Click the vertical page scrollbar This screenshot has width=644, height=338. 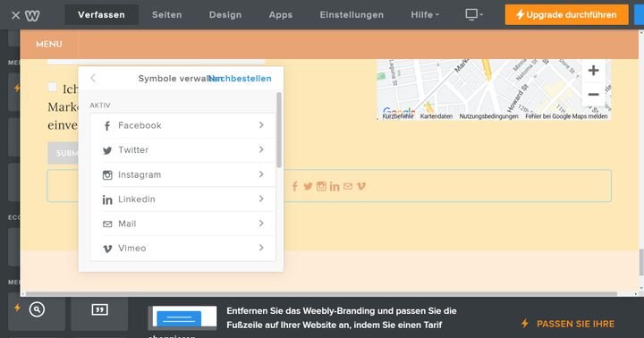[x=641, y=262]
